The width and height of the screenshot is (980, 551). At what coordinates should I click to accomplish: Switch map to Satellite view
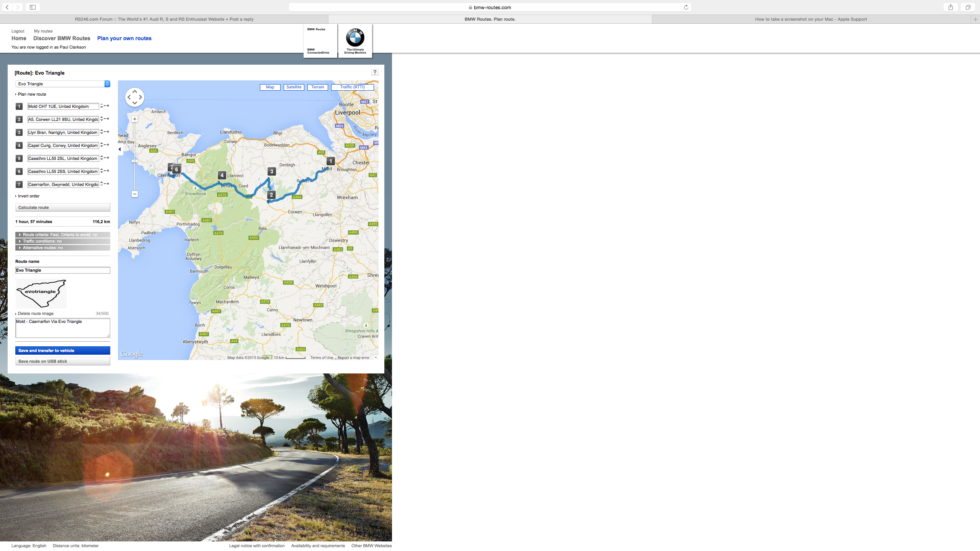294,87
